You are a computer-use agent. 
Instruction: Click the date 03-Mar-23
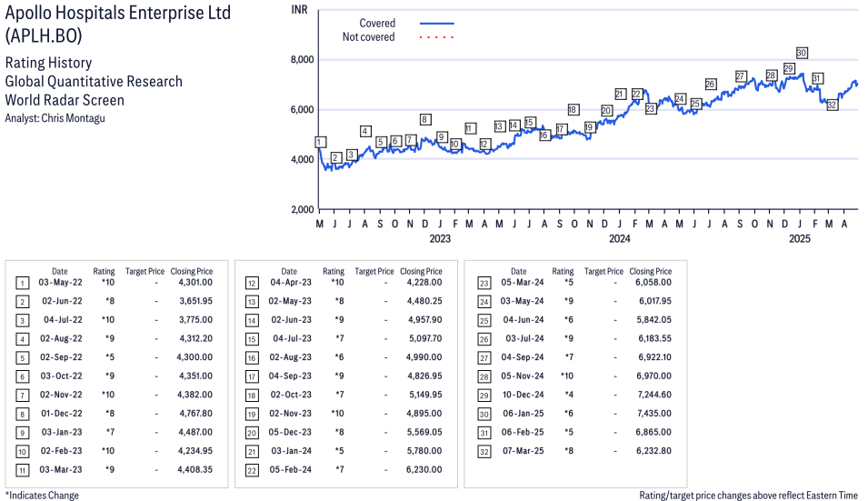(x=61, y=469)
